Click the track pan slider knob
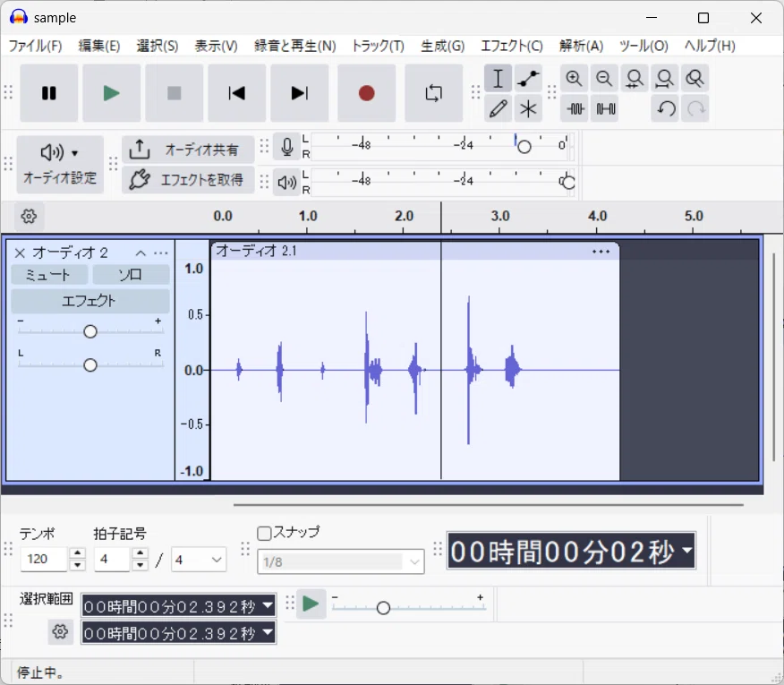Screen dimensions: 784x685 click(90, 365)
